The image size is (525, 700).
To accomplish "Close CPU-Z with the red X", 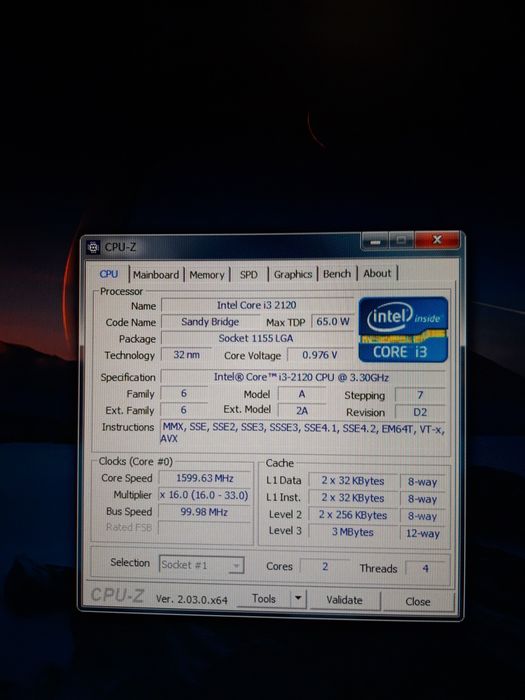I will pos(437,240).
